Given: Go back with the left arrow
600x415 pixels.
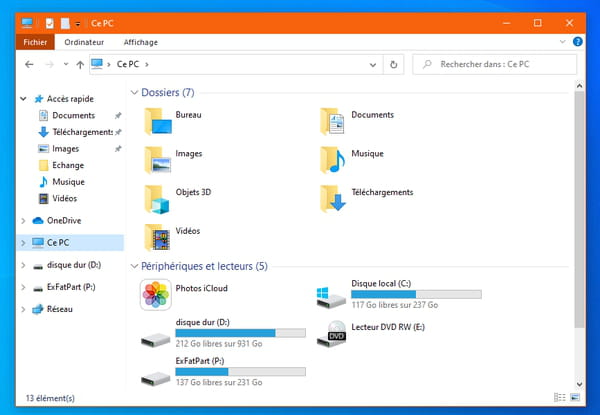Looking at the screenshot, I should tap(29, 64).
